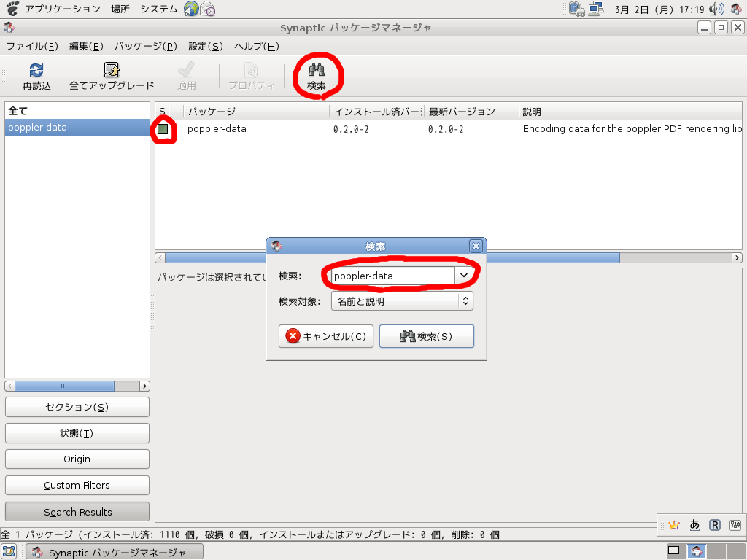Screen dimensions: 747x560
Task: Click the Synaptic icon in the window titlebar
Action: tap(9, 27)
